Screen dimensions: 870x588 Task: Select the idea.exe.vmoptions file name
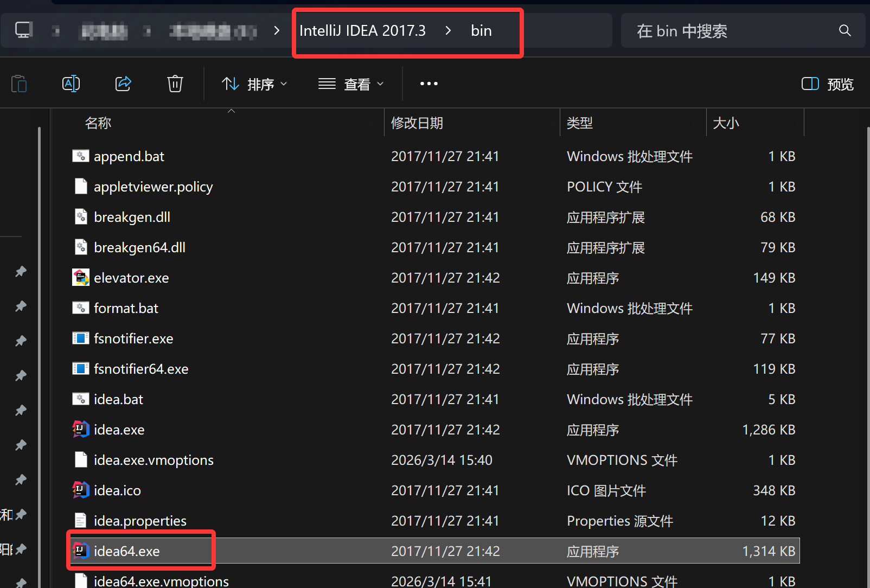[154, 460]
